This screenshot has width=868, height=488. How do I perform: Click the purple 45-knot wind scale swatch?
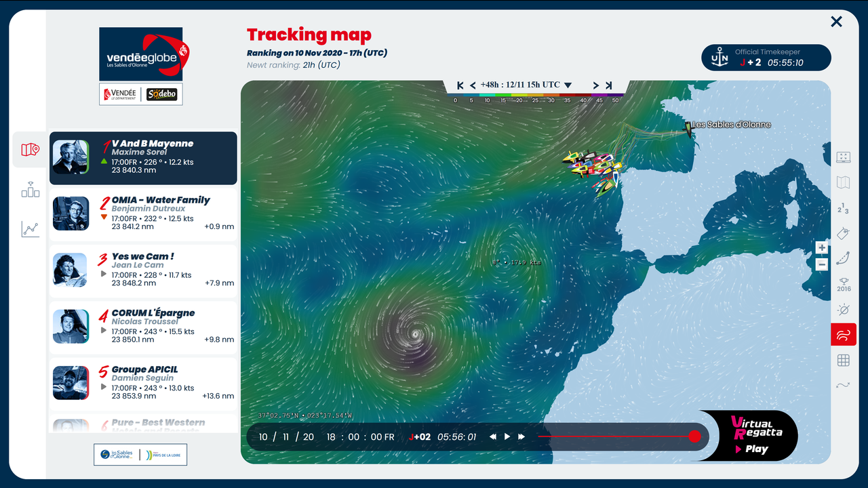point(599,95)
